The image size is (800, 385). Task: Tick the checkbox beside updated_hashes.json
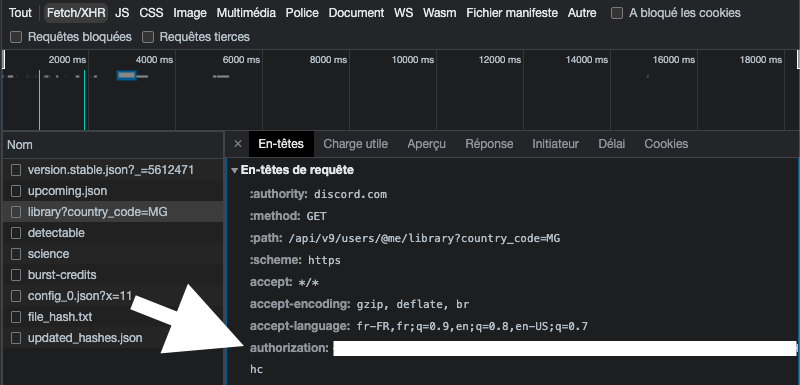16,338
